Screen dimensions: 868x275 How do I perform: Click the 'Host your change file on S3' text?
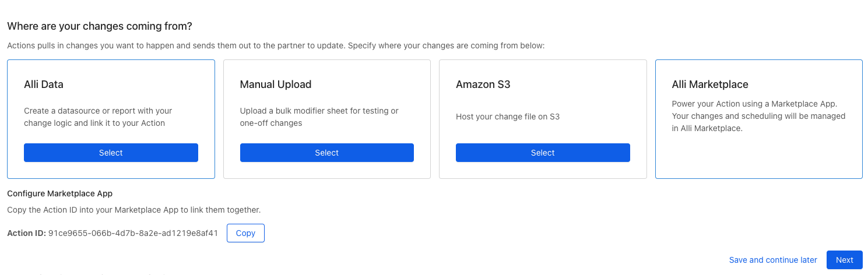click(x=507, y=117)
